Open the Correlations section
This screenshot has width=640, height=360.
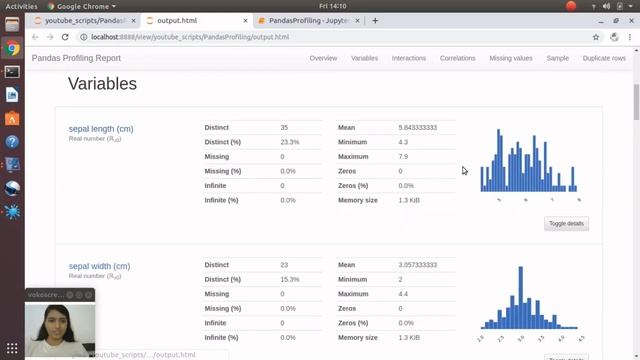point(458,58)
